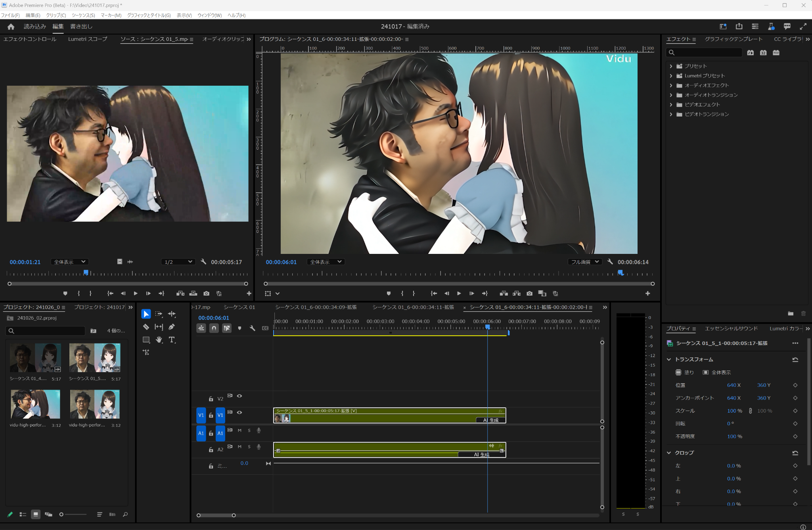Open the feedback speech bubble icon
The height and width of the screenshot is (530, 812).
787,27
